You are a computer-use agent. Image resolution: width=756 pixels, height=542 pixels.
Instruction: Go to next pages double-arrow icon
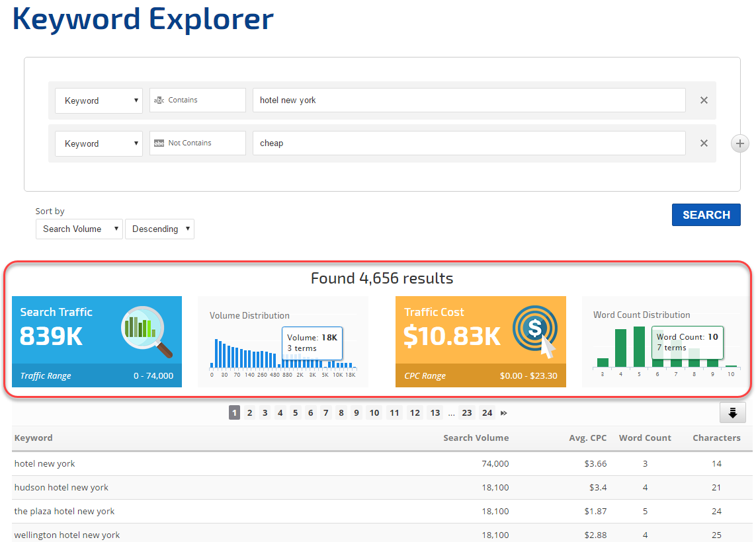[x=504, y=413]
